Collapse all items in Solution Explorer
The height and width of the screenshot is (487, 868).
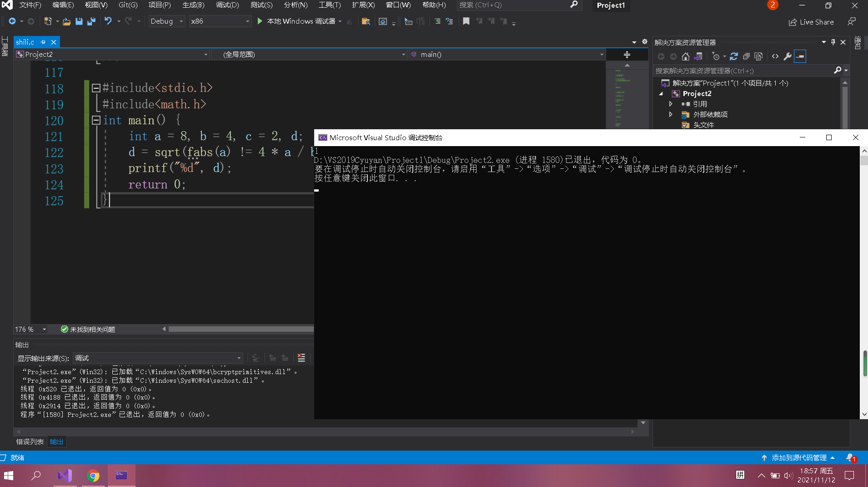[x=746, y=56]
